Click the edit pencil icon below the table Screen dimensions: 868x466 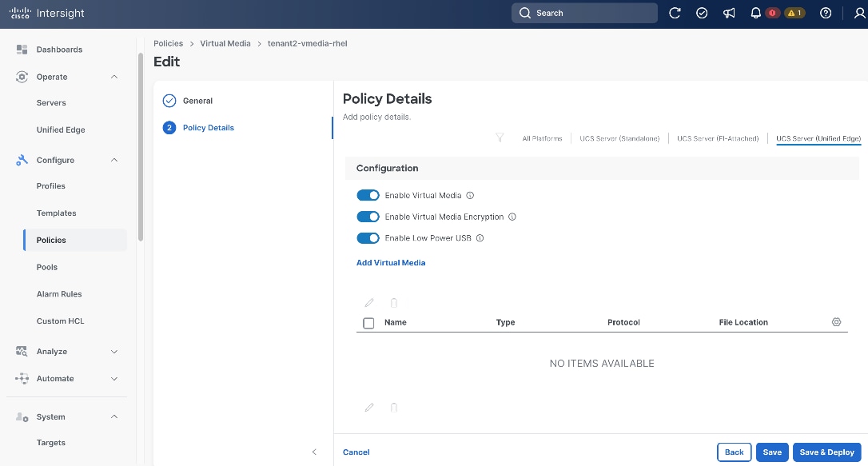coord(369,408)
